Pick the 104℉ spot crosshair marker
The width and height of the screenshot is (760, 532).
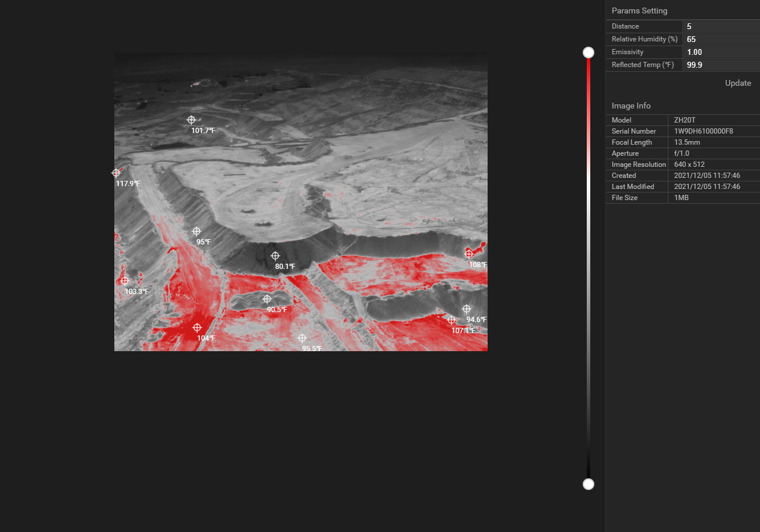click(197, 327)
